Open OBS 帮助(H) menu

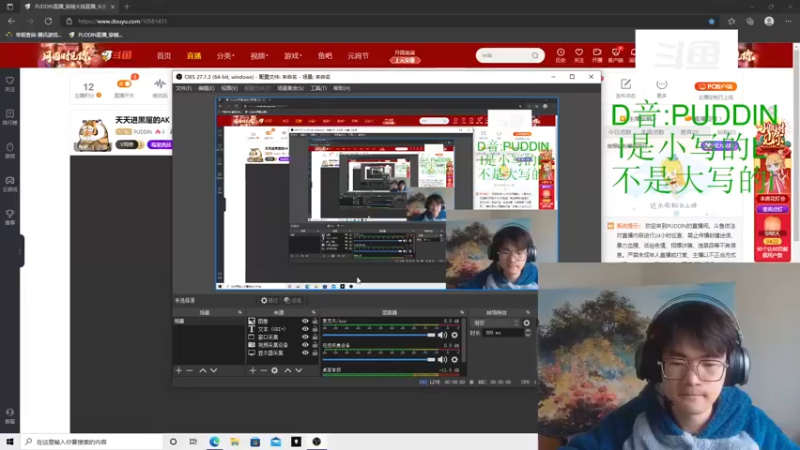point(341,88)
